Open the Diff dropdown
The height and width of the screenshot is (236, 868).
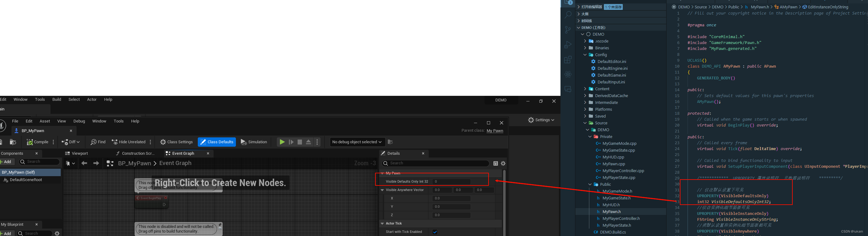click(71, 142)
